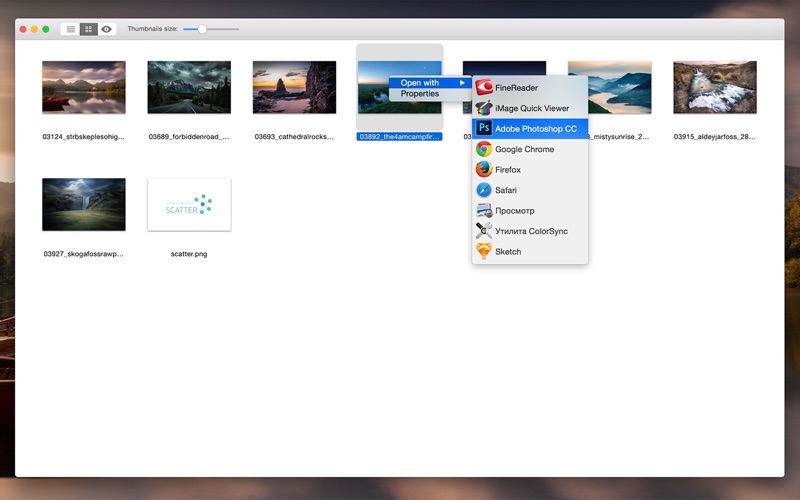Image resolution: width=800 pixels, height=500 pixels.
Task: Open the Open with submenu
Action: pyautogui.click(x=430, y=83)
